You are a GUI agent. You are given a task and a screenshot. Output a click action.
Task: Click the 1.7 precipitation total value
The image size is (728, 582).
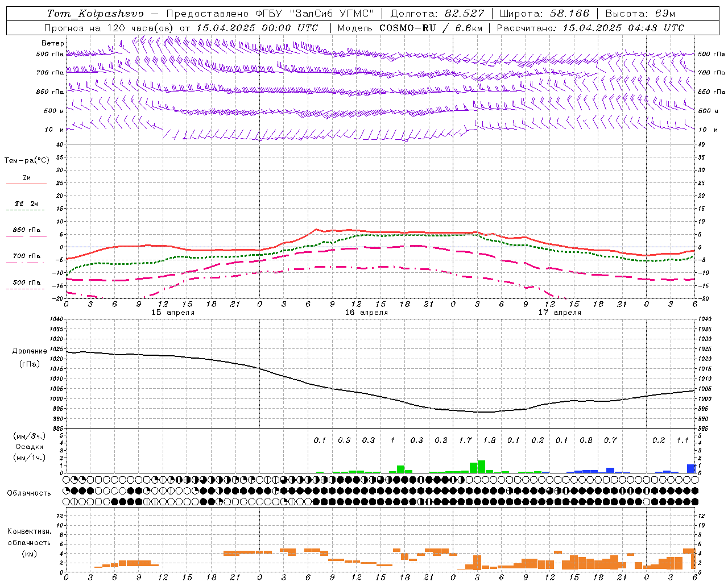click(x=465, y=440)
